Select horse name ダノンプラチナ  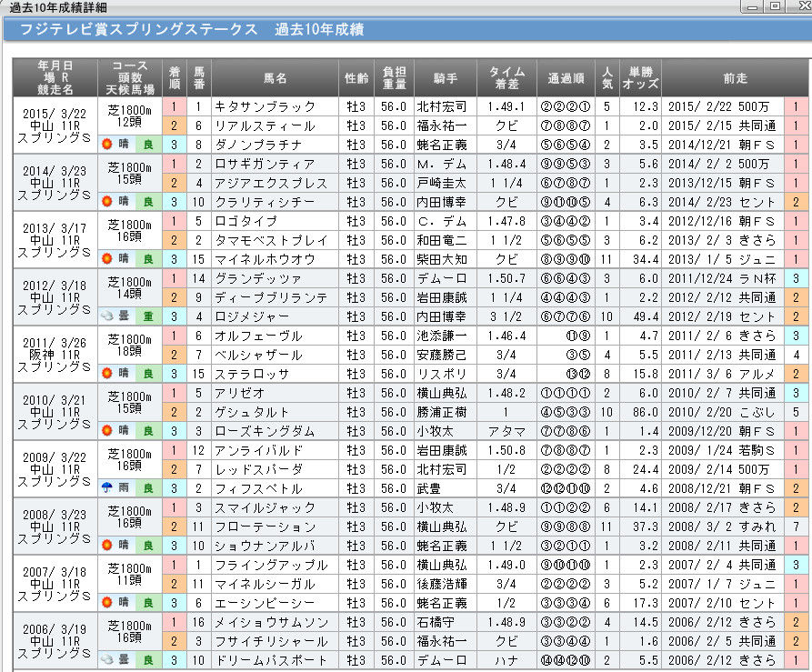click(258, 145)
